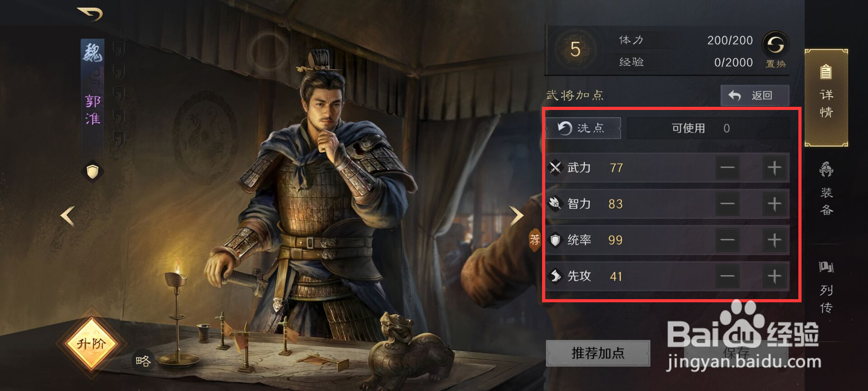The image size is (868, 391).
Task: Increase 武力 with its plus button
Action: 774,168
